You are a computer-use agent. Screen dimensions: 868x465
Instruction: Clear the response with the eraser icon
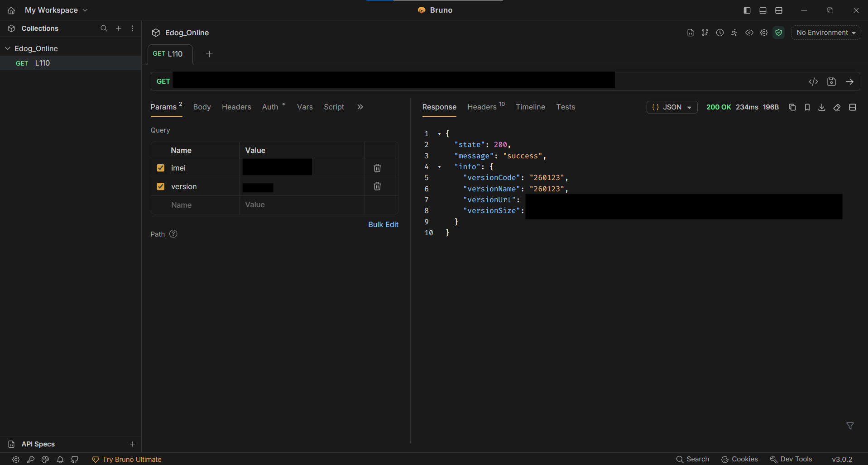837,107
